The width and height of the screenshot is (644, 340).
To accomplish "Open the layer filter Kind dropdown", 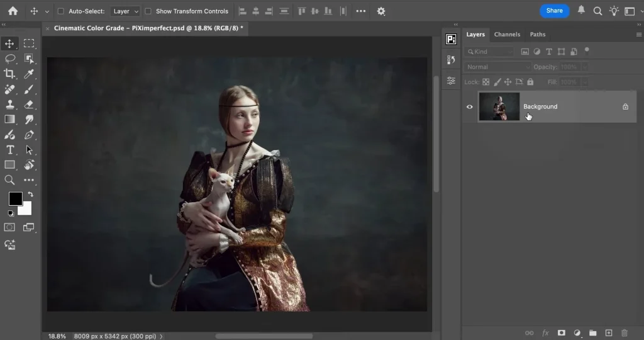I will tap(489, 52).
